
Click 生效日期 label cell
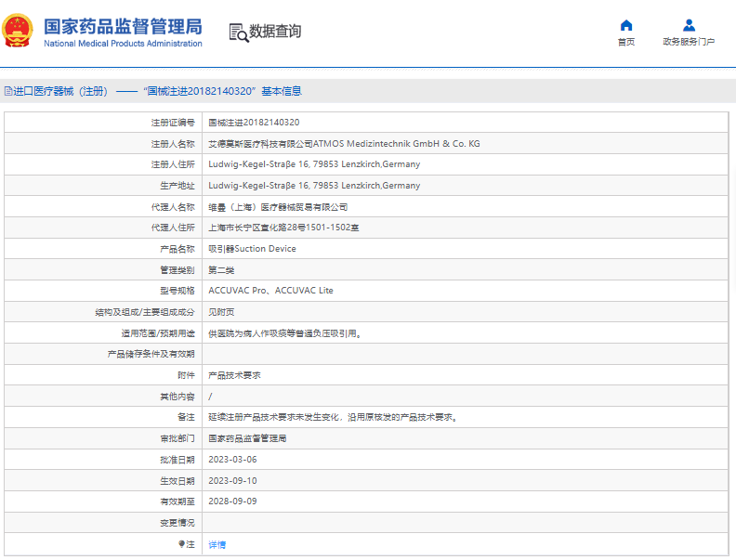coord(103,481)
